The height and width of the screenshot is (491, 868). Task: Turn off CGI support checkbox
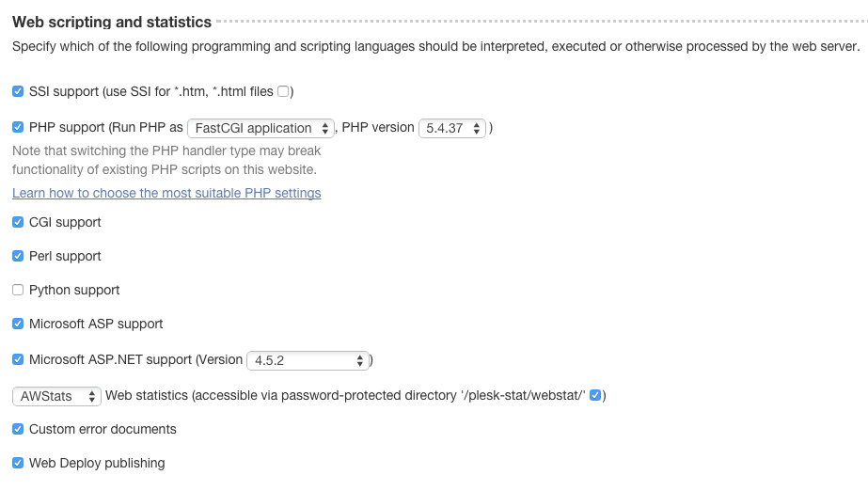pyautogui.click(x=18, y=222)
